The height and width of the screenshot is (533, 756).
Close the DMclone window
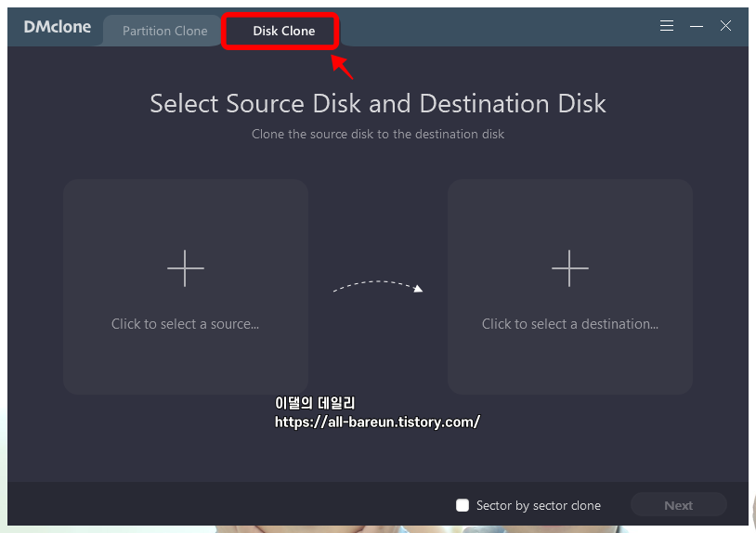725,26
